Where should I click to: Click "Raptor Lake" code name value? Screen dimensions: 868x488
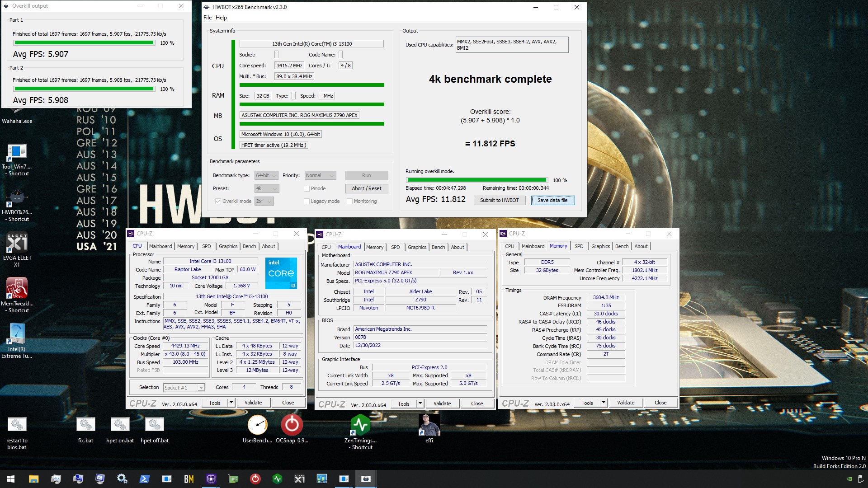pyautogui.click(x=188, y=269)
